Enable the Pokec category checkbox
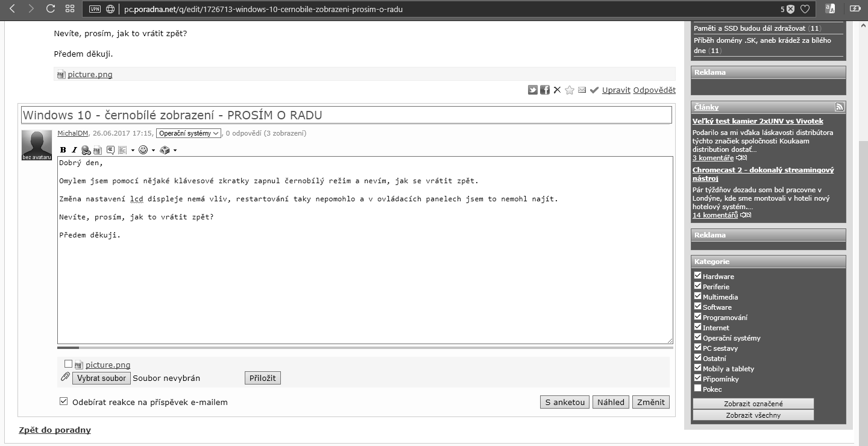Viewport: 868px width, 446px height. pos(698,388)
